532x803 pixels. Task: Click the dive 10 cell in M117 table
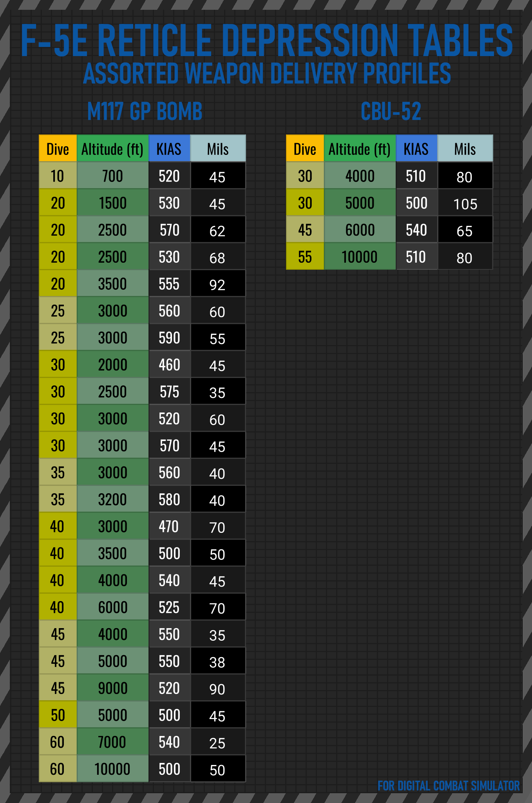(58, 176)
